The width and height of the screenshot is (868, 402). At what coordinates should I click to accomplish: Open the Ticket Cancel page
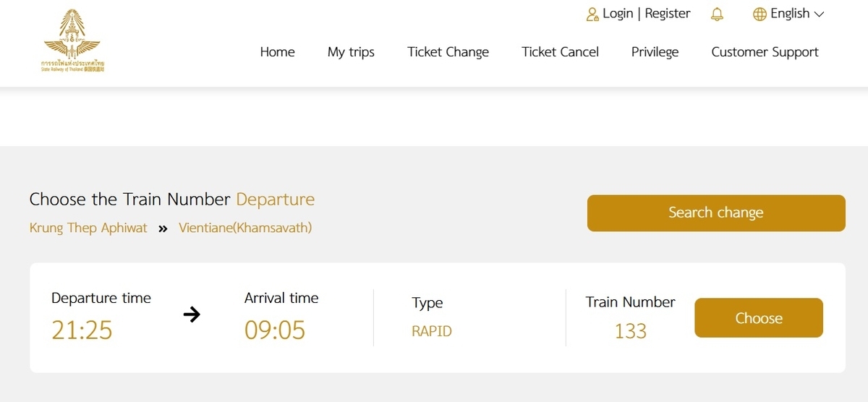(x=560, y=51)
